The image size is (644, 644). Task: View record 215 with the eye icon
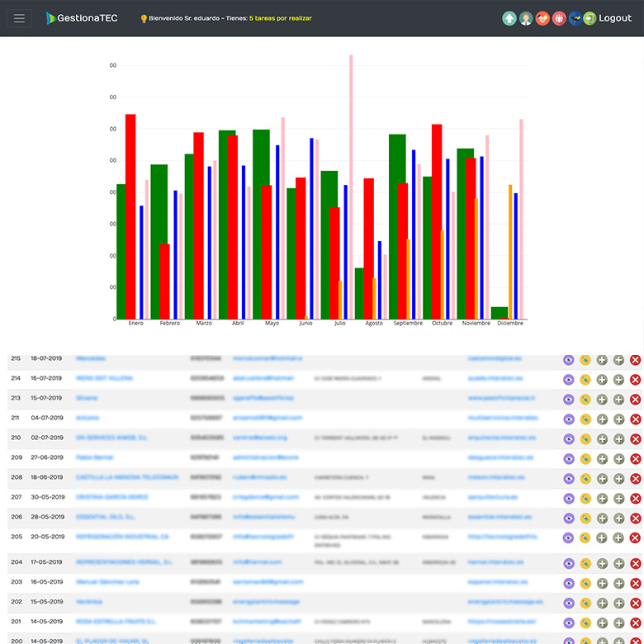[568, 360]
